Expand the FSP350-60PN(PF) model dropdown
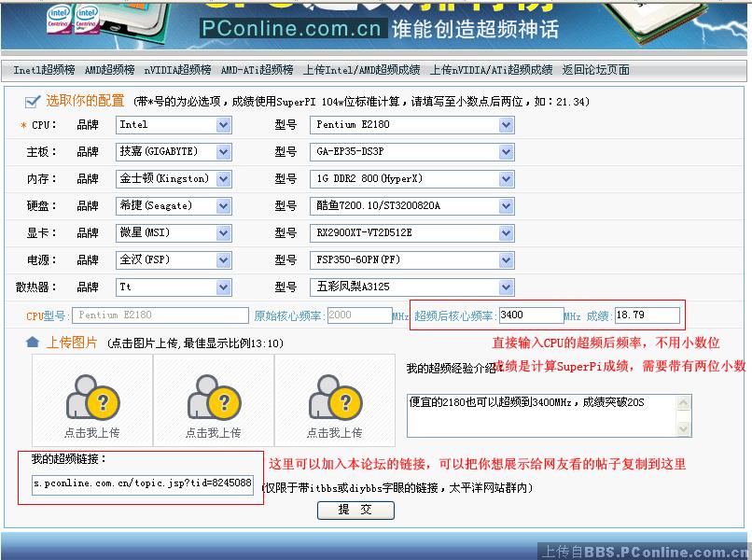Image resolution: width=752 pixels, height=560 pixels. 412,260
